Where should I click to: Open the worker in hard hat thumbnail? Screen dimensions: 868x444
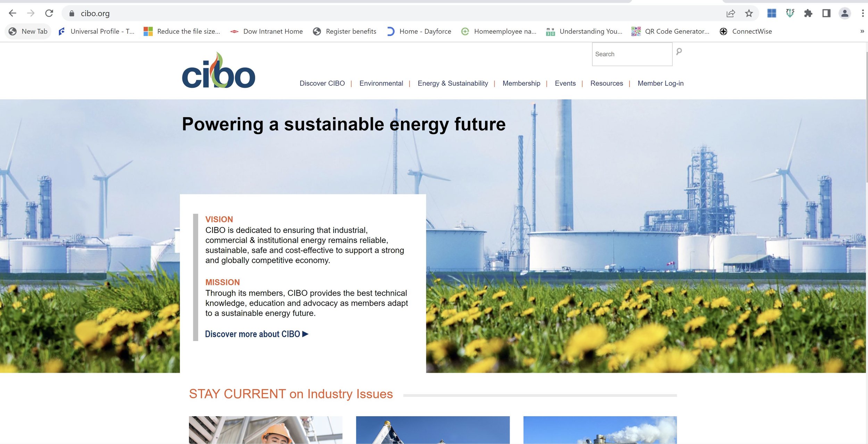coord(266,430)
